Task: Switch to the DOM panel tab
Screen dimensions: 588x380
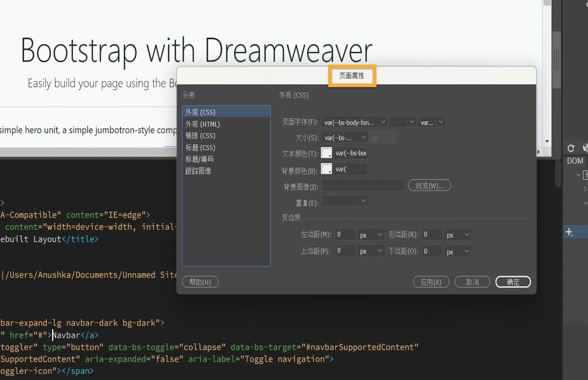Action: point(575,161)
